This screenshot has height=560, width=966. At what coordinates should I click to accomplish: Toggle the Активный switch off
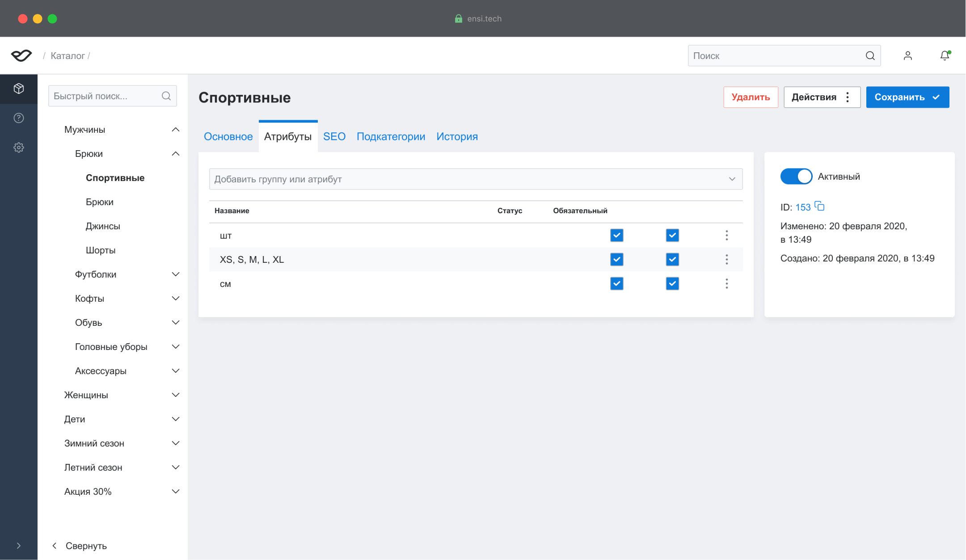(796, 177)
